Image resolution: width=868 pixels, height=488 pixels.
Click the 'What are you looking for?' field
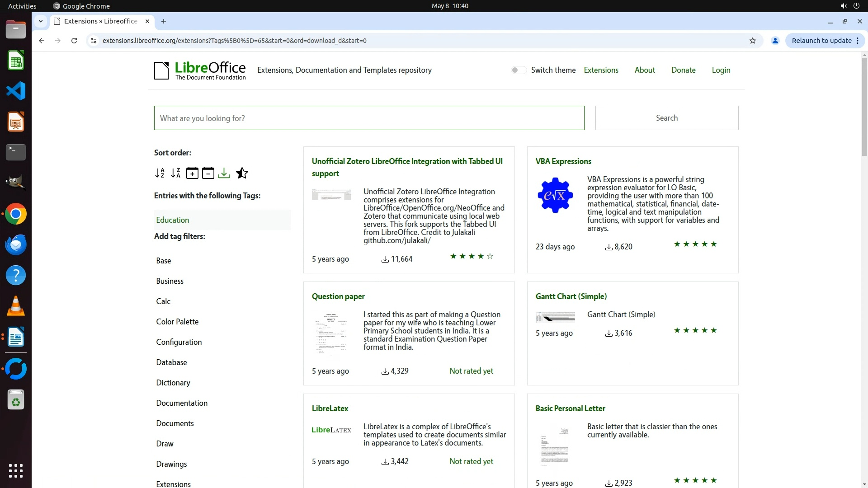pos(369,118)
